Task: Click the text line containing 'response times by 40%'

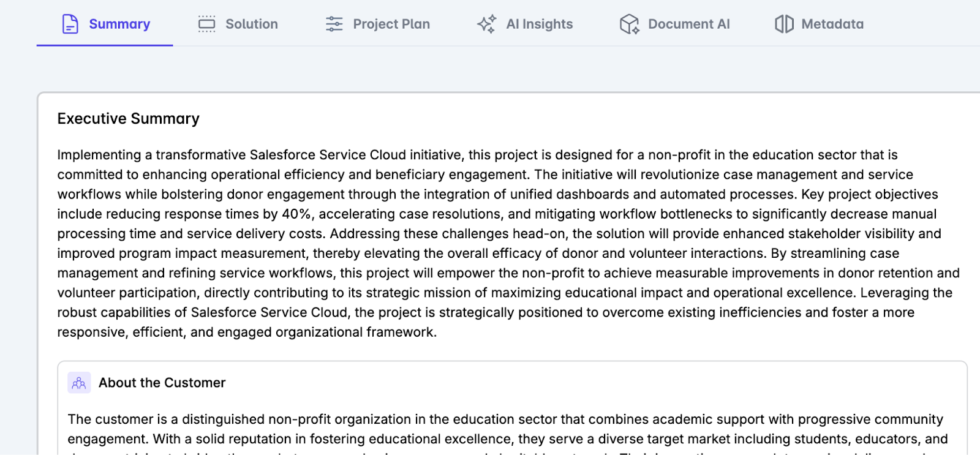Action: [x=497, y=214]
